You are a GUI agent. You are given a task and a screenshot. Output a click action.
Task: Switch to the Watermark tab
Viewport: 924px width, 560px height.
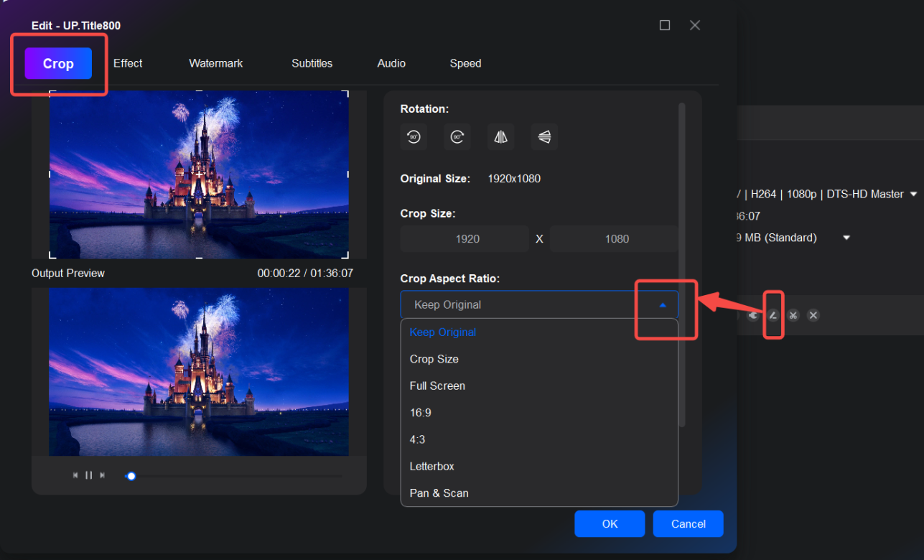coord(215,63)
